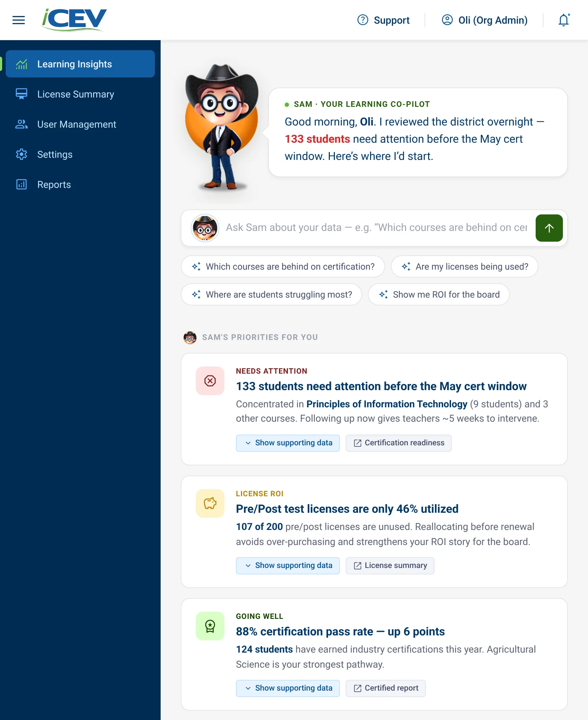Open License Summary in sidebar
Image resolution: width=588 pixels, height=720 pixels.
point(80,94)
